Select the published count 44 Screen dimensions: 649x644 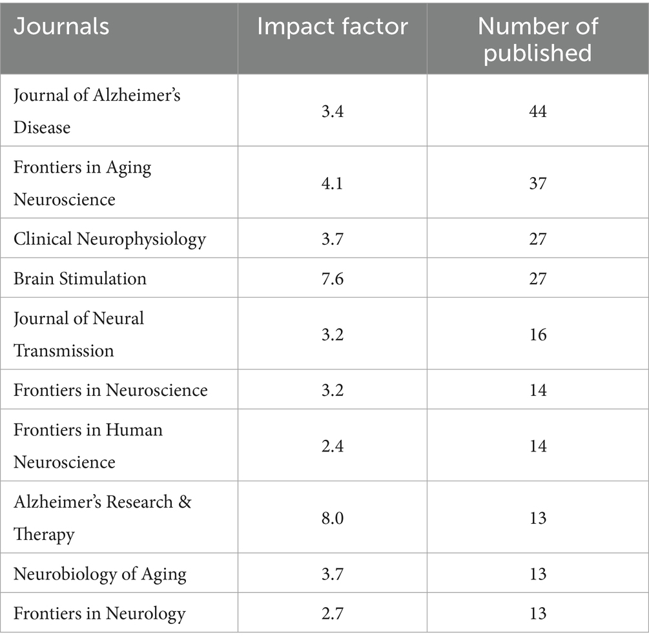(537, 111)
